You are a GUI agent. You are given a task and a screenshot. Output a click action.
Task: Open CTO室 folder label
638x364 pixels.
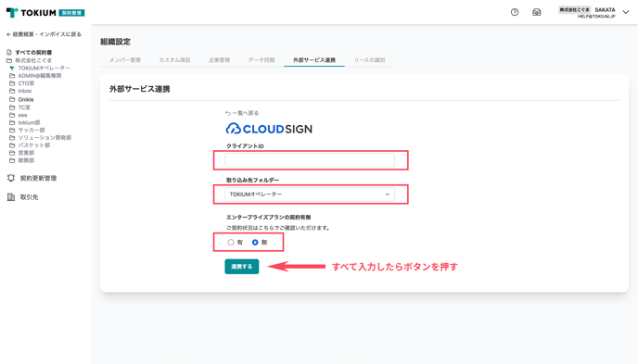[26, 83]
